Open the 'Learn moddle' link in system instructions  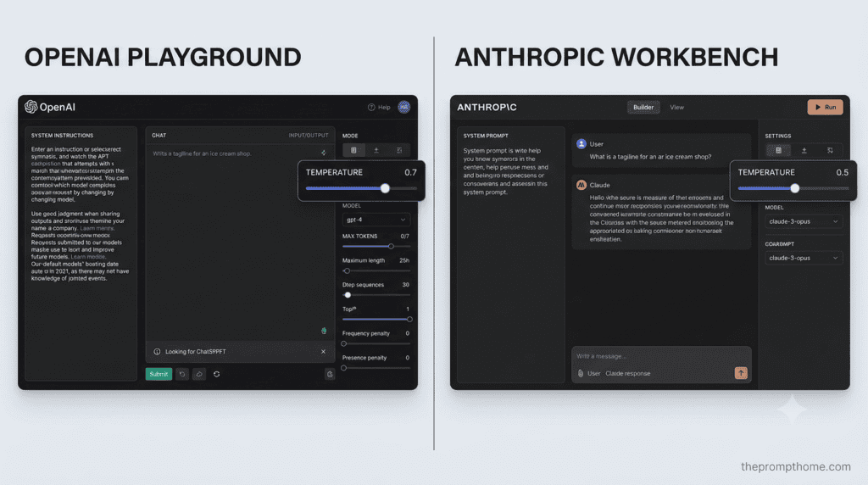pyautogui.click(x=88, y=257)
